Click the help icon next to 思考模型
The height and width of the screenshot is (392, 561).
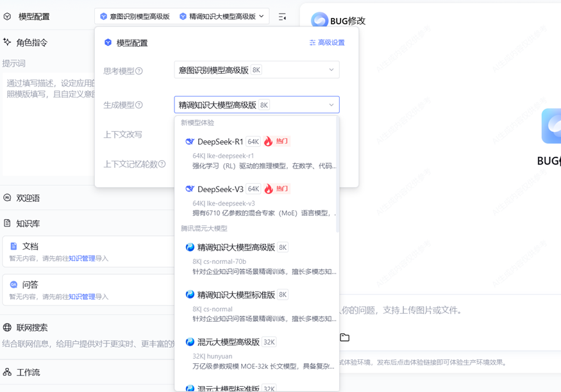click(x=139, y=70)
